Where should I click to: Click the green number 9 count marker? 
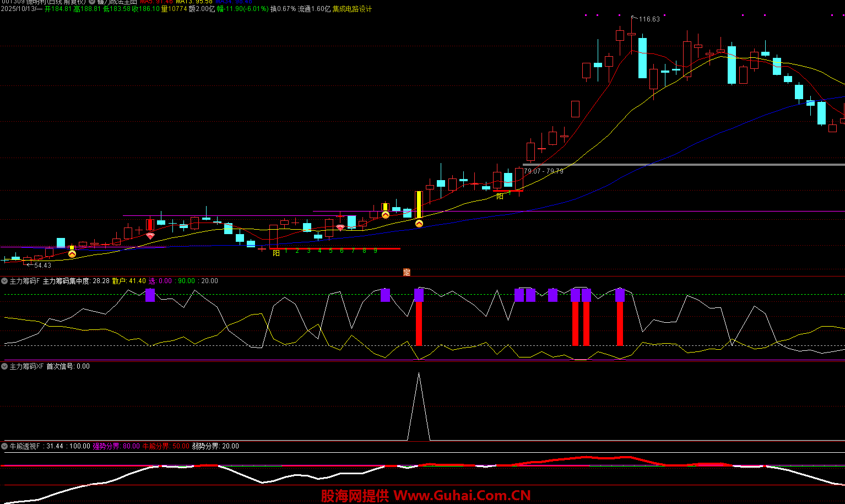point(375,251)
